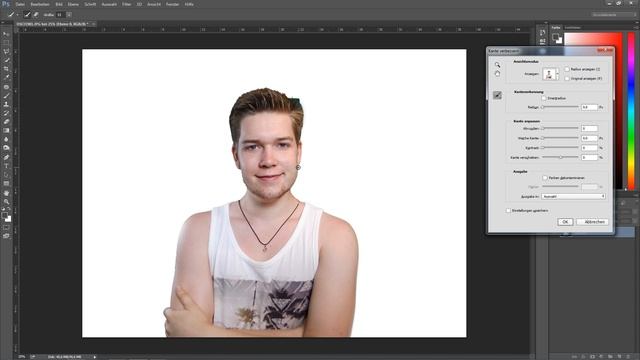Adjust Abrunden slider
This screenshot has height=360, width=640.
coord(560,128)
